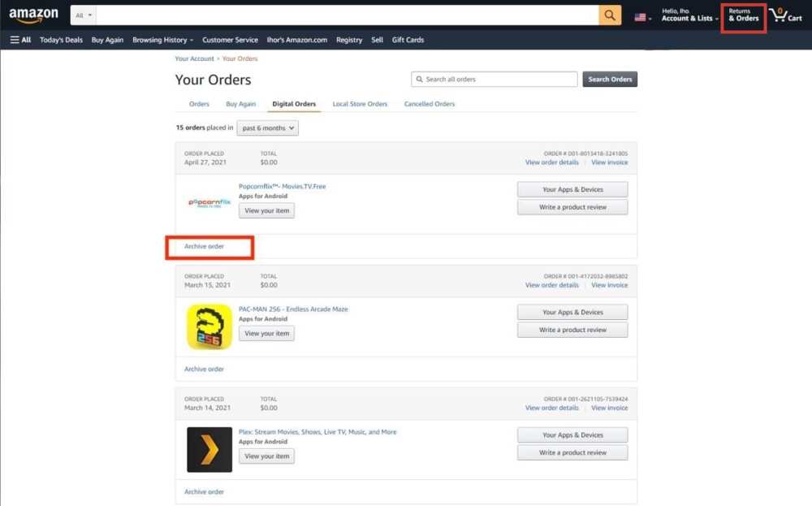Write a product review for Plex

[x=572, y=452]
